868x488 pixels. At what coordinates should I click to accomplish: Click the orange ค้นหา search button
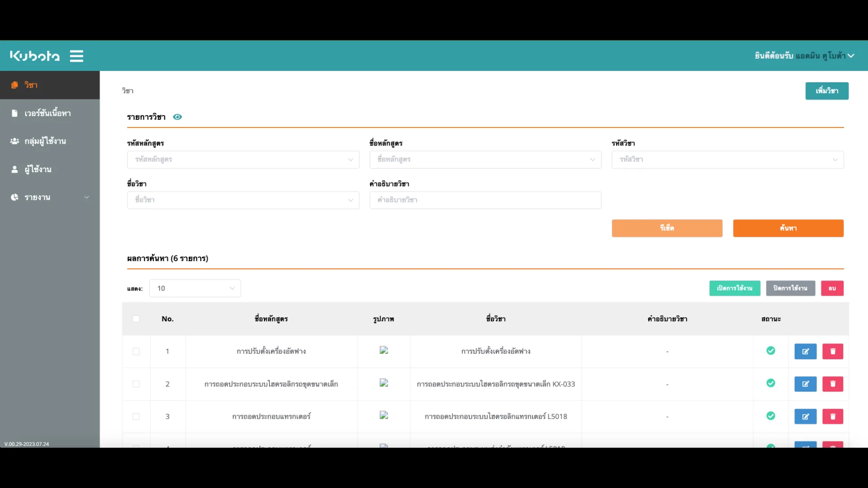click(788, 228)
